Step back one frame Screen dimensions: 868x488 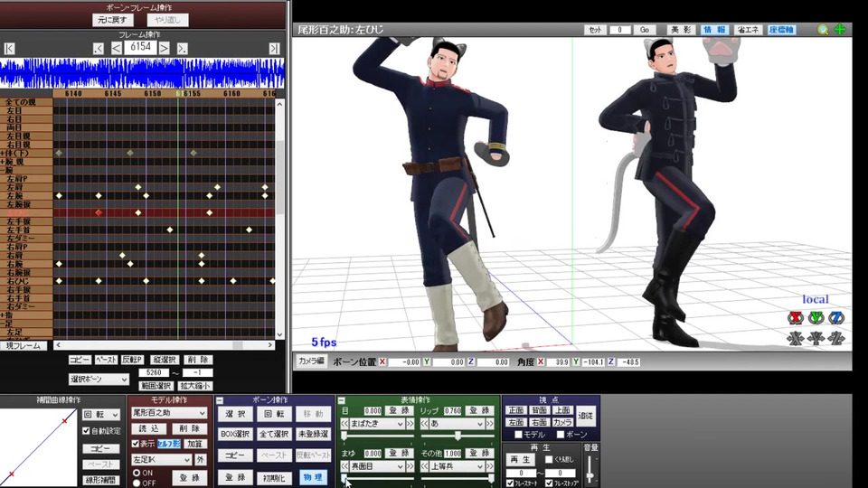coord(117,48)
